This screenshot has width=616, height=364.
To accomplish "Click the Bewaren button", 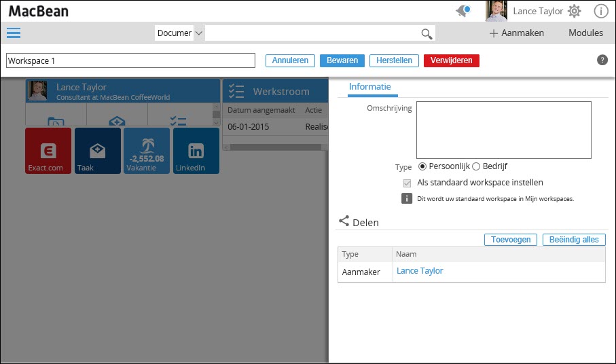I will click(342, 60).
